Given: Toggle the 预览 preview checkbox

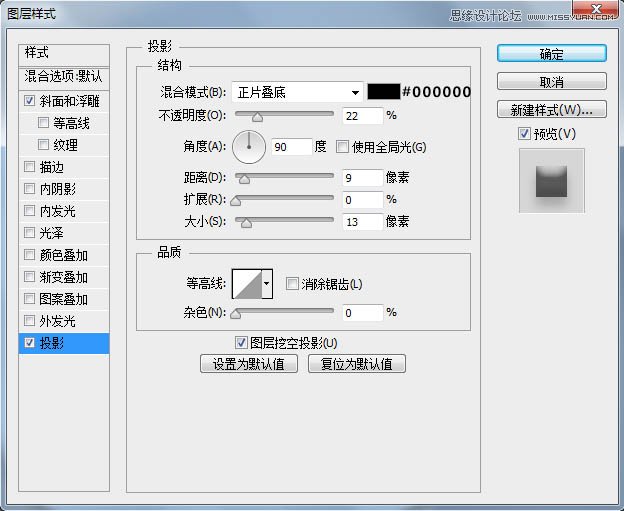Looking at the screenshot, I should click(x=525, y=133).
